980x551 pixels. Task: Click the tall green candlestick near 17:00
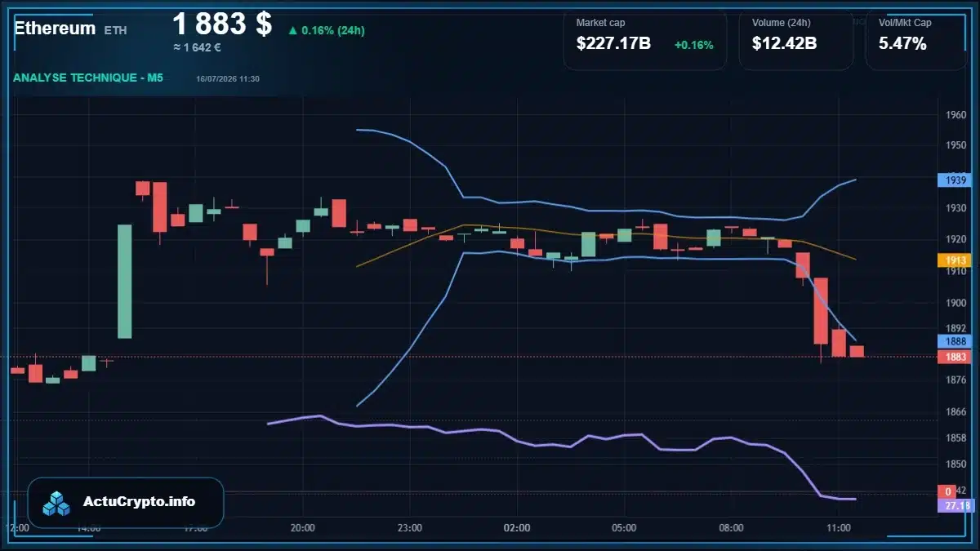click(x=124, y=281)
